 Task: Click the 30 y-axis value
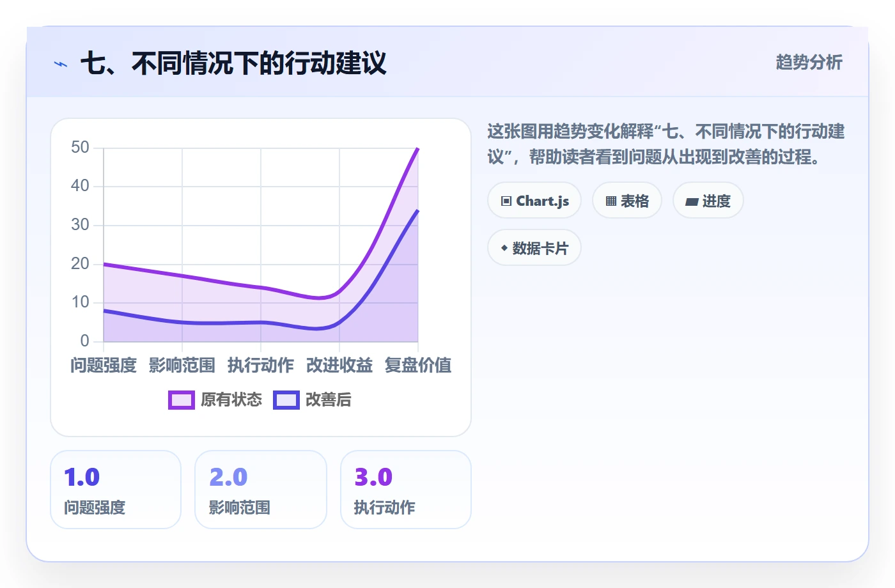(80, 225)
